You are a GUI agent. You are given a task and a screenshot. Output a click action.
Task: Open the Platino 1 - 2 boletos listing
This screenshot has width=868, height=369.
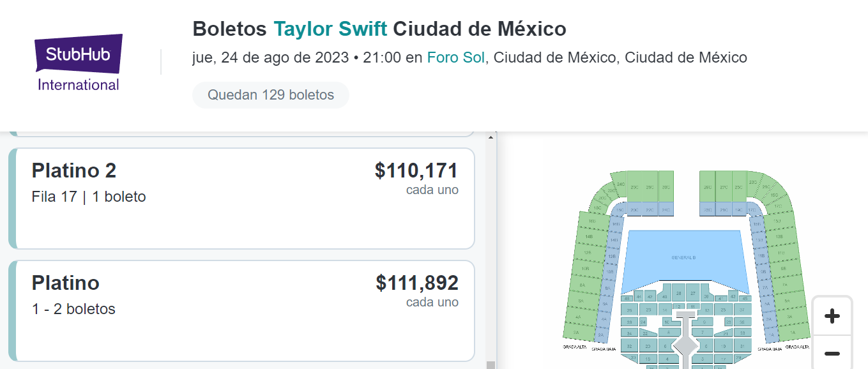coord(241,311)
